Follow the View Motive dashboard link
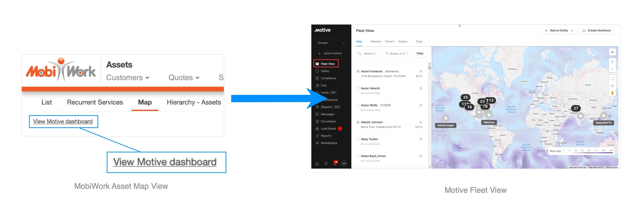The height and width of the screenshot is (202, 644). pyautogui.click(x=63, y=121)
